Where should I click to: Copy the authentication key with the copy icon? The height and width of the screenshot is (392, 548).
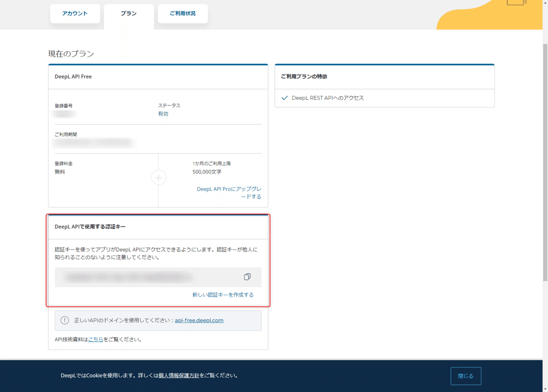coord(247,277)
